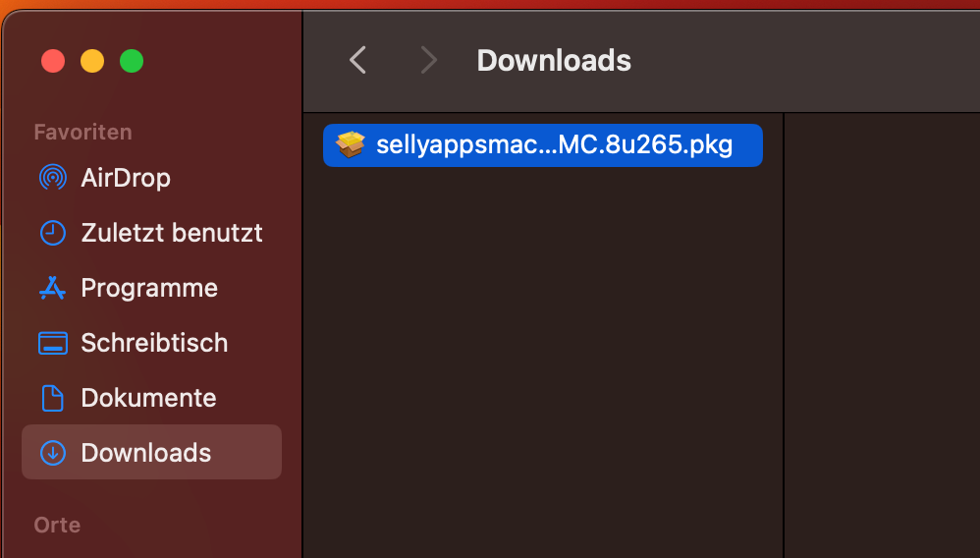Show Zuletzt benutzt recent files
Viewport: 980px width, 558px height.
coord(172,233)
